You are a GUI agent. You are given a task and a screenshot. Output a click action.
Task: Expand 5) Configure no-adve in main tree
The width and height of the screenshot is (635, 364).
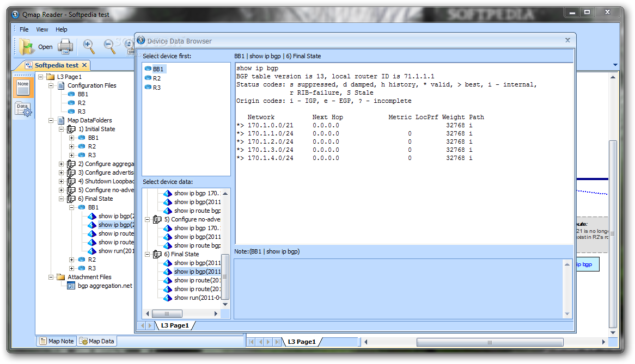[62, 190]
